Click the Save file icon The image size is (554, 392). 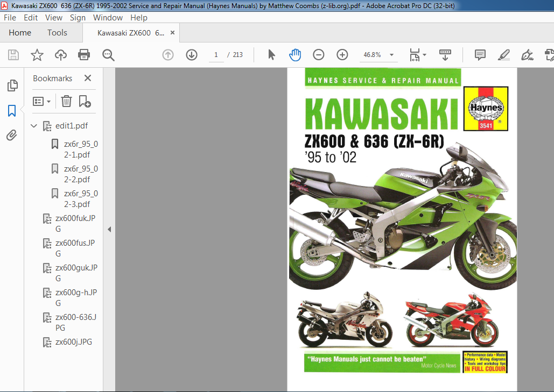(13, 55)
